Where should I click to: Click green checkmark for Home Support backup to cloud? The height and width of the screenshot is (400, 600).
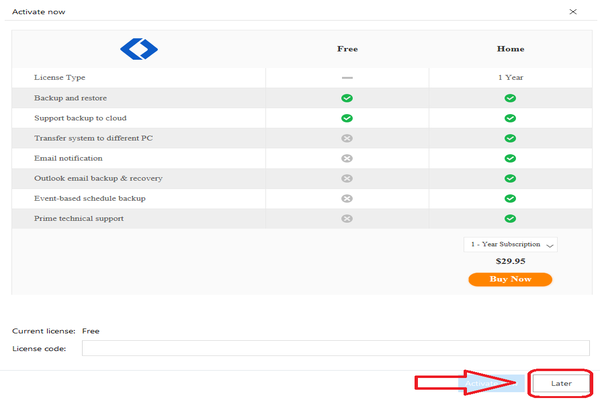coord(510,118)
